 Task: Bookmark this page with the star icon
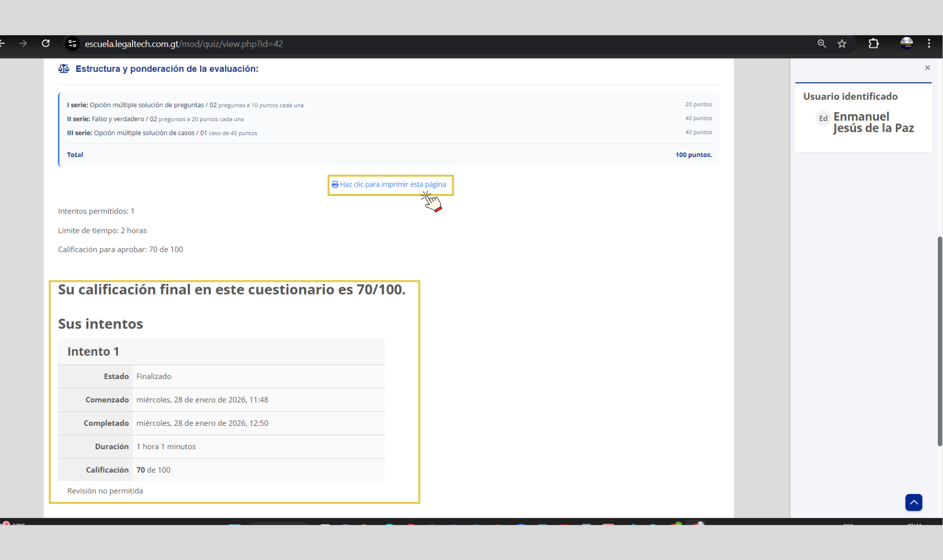(x=842, y=44)
